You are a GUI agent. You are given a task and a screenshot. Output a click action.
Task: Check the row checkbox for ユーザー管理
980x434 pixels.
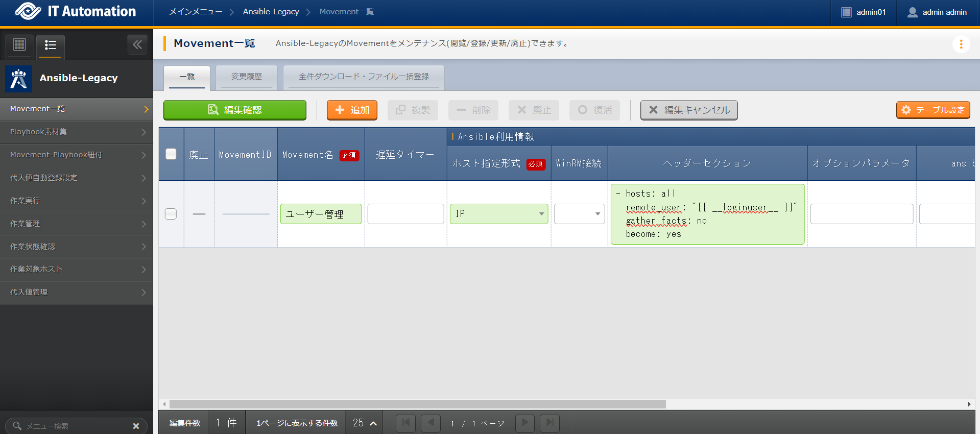coord(171,214)
